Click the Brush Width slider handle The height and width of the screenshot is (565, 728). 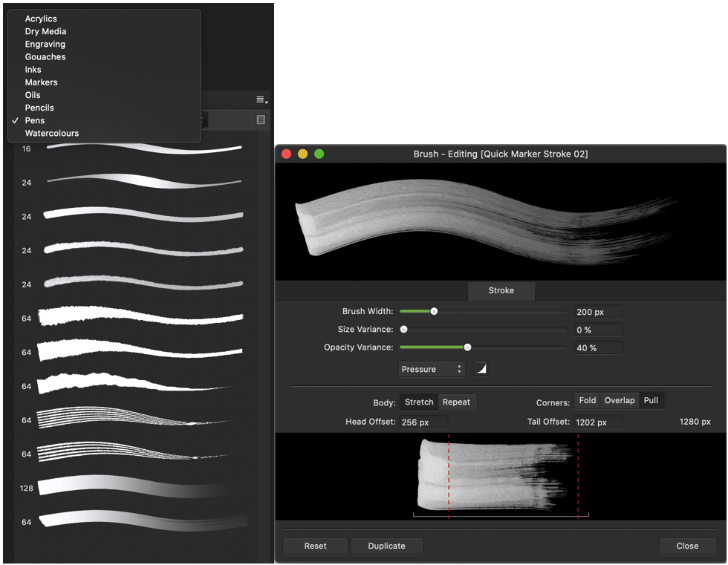433,312
